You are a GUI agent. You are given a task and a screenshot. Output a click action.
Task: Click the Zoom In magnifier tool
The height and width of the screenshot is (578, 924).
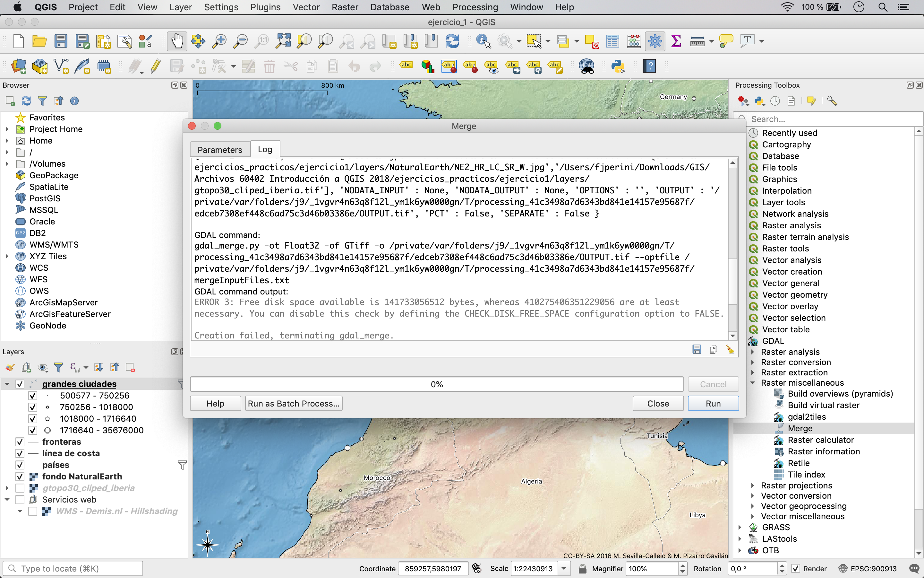coord(219,41)
